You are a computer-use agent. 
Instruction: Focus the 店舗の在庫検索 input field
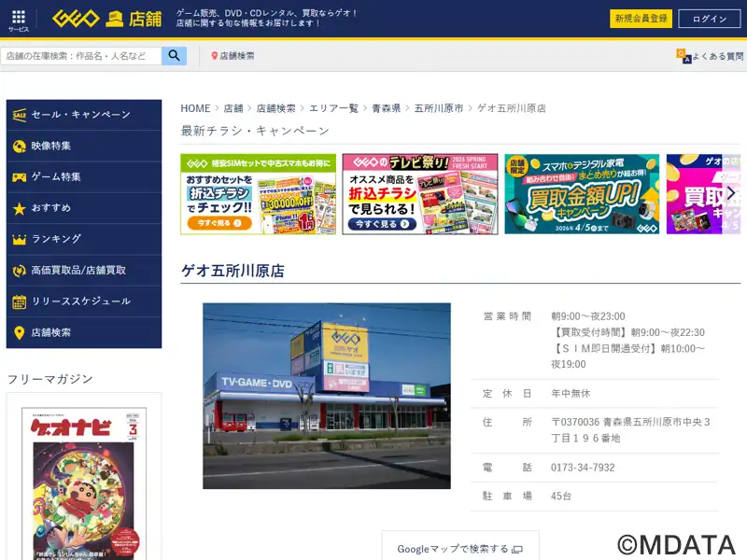pos(81,56)
